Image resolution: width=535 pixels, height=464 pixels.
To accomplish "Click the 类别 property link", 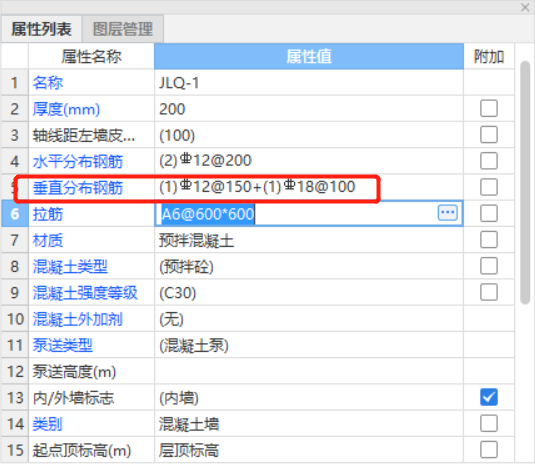I will pos(48,424).
